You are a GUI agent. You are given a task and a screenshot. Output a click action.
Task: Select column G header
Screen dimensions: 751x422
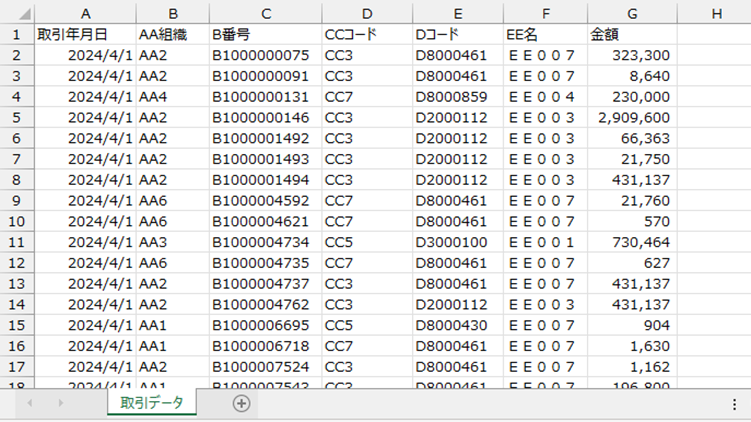coord(631,13)
